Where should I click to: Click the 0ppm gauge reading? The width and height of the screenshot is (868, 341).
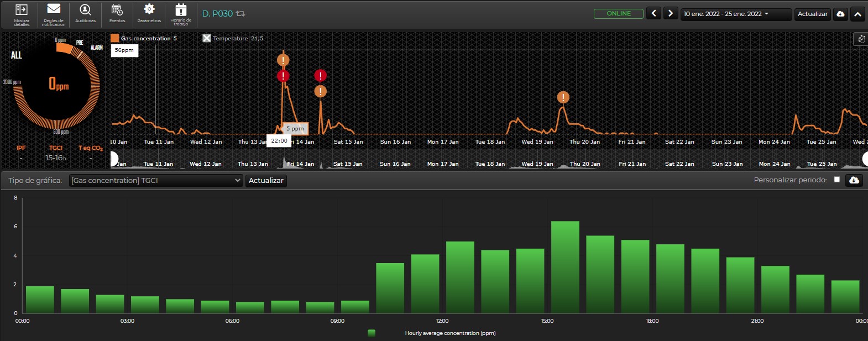coord(59,84)
